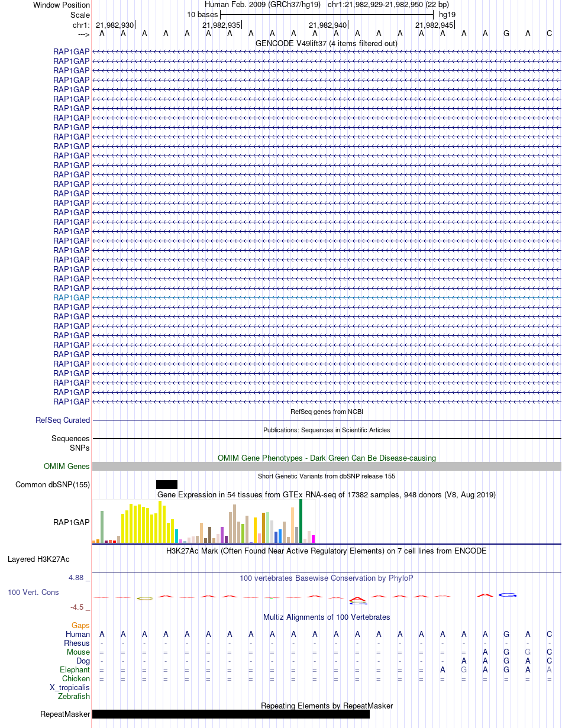Open 'Publications: Sequences in Scientific Articles' title
Viewport: 562px width, 728px height.
[x=327, y=430]
